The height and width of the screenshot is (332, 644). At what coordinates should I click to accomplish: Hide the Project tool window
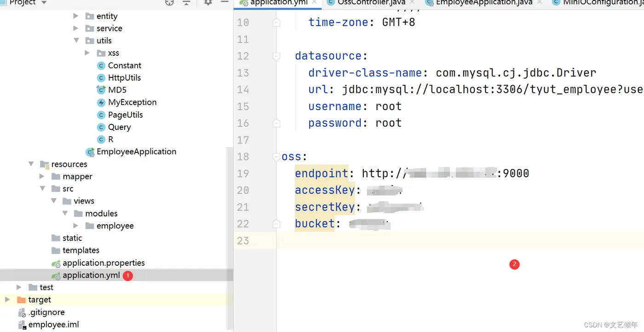pos(224,2)
